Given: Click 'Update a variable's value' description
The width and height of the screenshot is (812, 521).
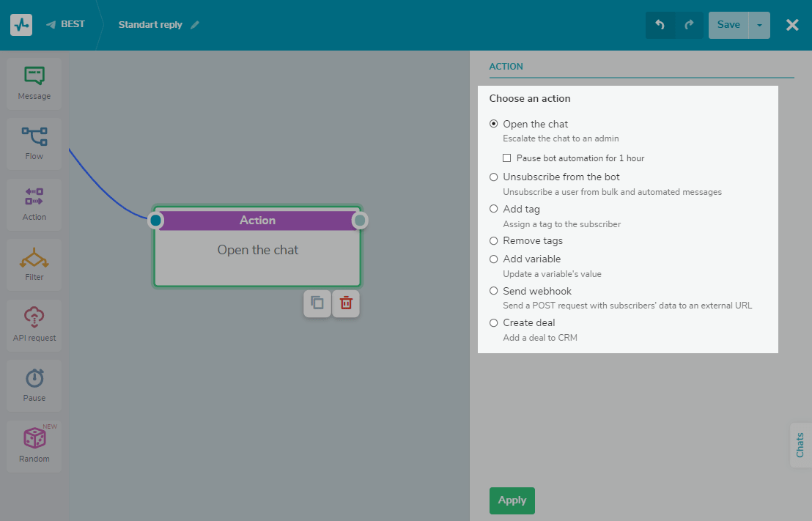Looking at the screenshot, I should [x=552, y=274].
